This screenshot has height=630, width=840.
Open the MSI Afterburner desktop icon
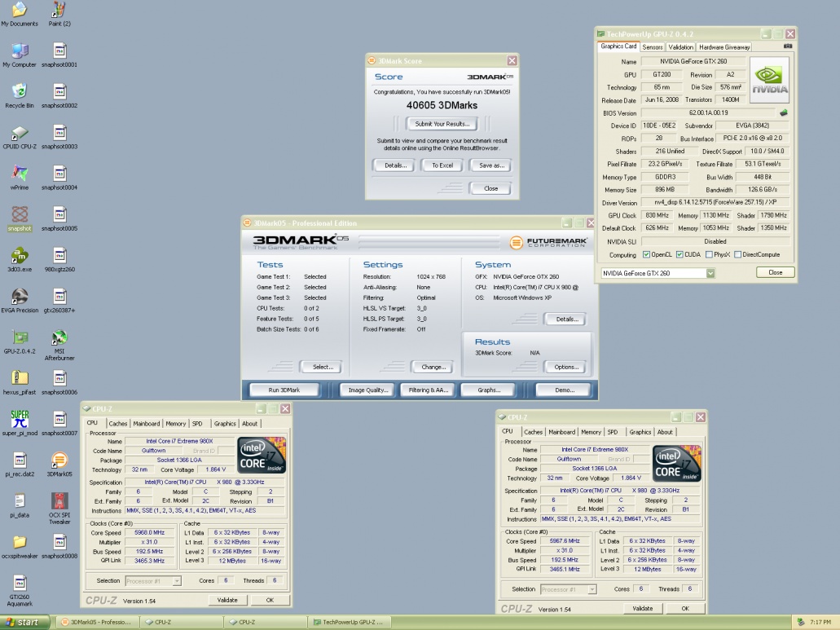(59, 338)
